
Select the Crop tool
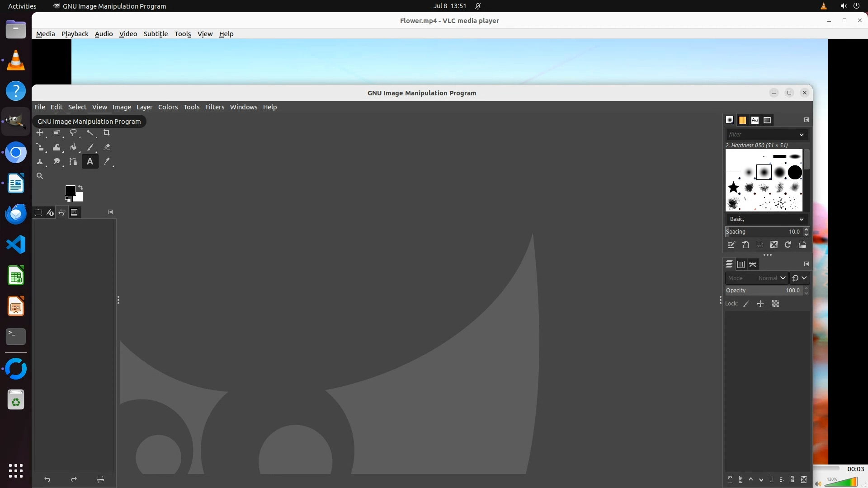106,133
